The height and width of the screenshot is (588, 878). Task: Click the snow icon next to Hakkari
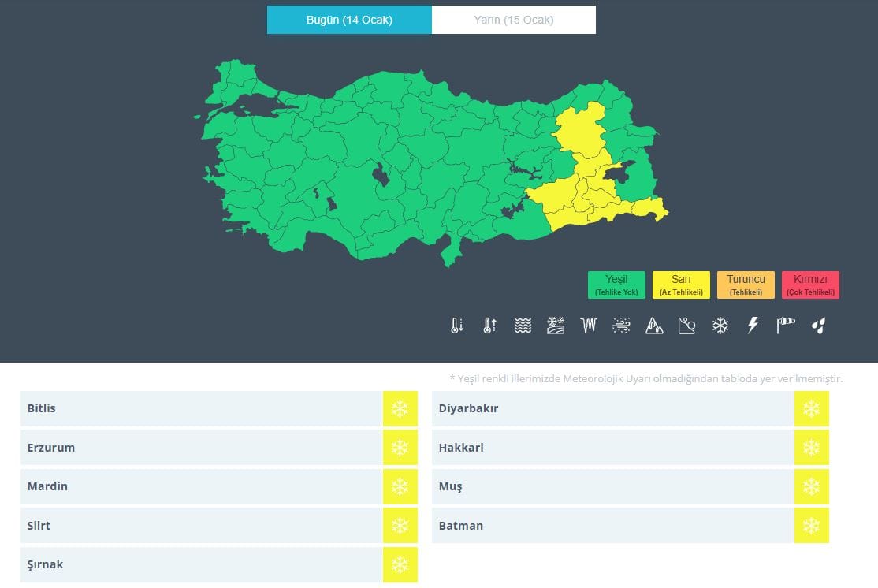pos(811,448)
